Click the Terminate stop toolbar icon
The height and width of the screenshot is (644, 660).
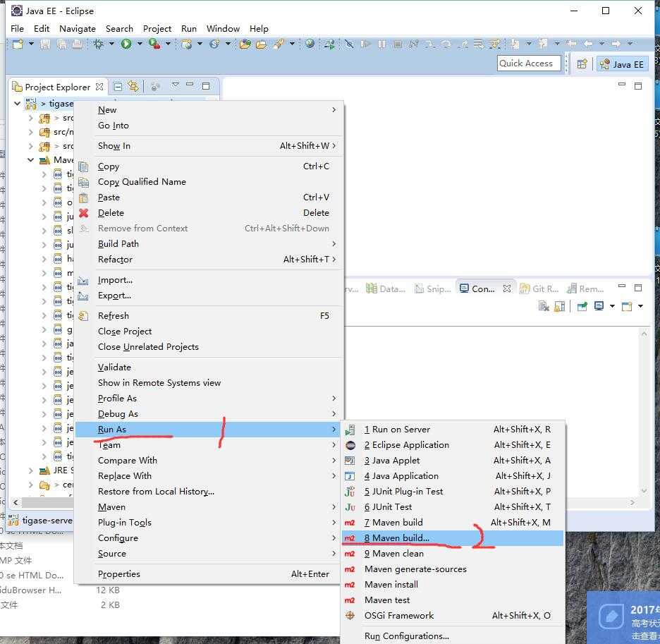click(x=398, y=44)
